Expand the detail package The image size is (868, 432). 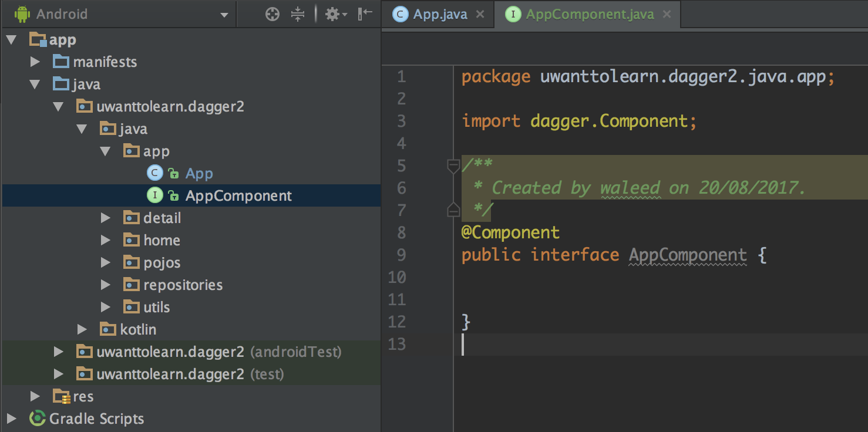click(x=106, y=218)
